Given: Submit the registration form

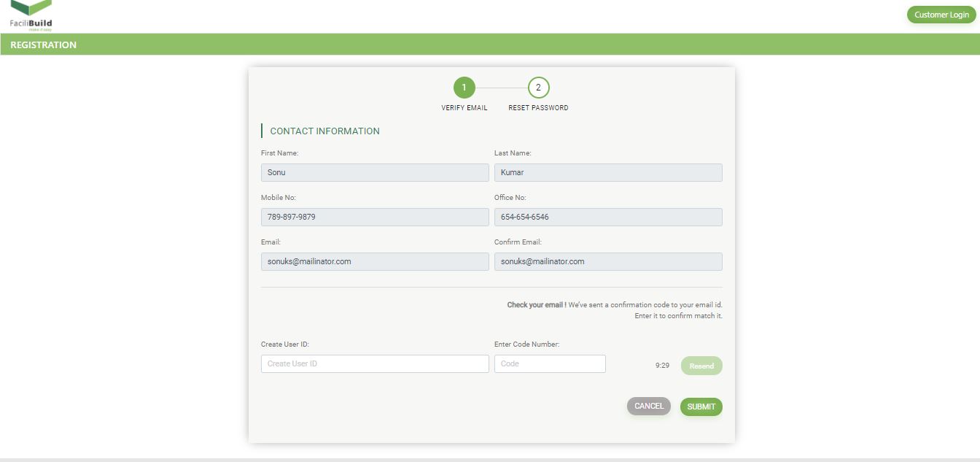Looking at the screenshot, I should tap(701, 407).
